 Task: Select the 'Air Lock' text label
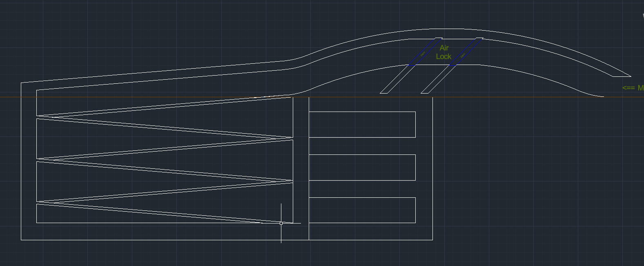click(443, 52)
